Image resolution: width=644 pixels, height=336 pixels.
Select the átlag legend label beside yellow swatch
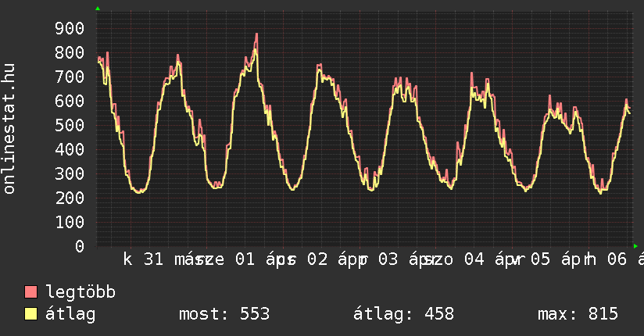(x=70, y=314)
